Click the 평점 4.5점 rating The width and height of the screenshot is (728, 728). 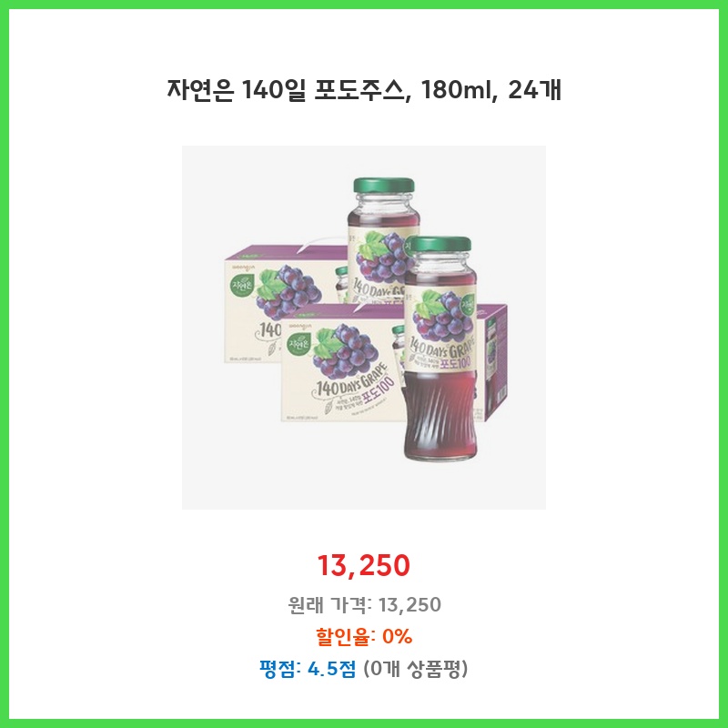(x=308, y=669)
